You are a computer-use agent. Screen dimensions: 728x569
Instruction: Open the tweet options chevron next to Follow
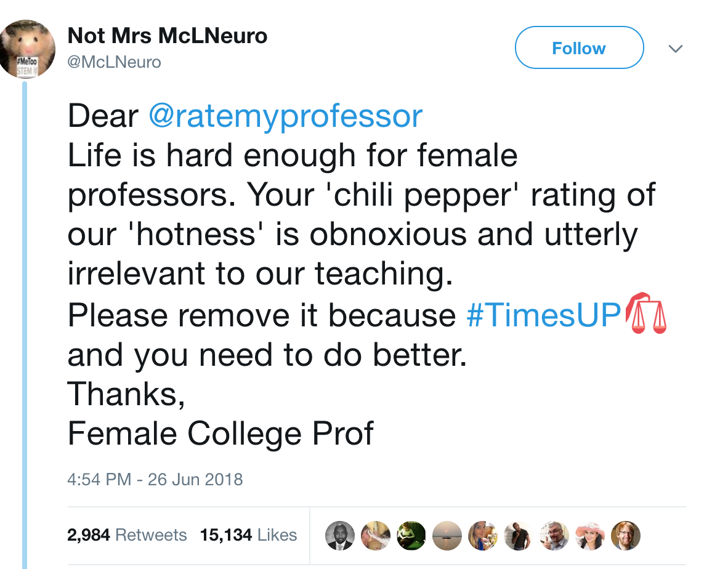tap(676, 49)
